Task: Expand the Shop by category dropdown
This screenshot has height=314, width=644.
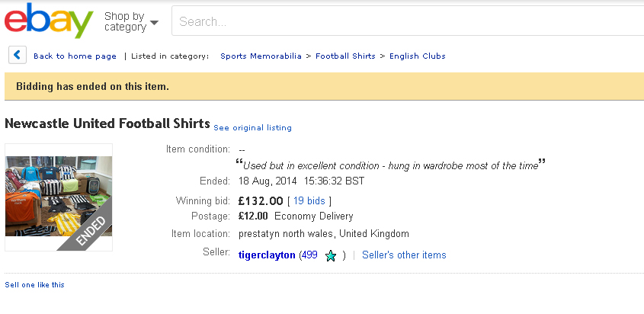Action: coord(131,21)
